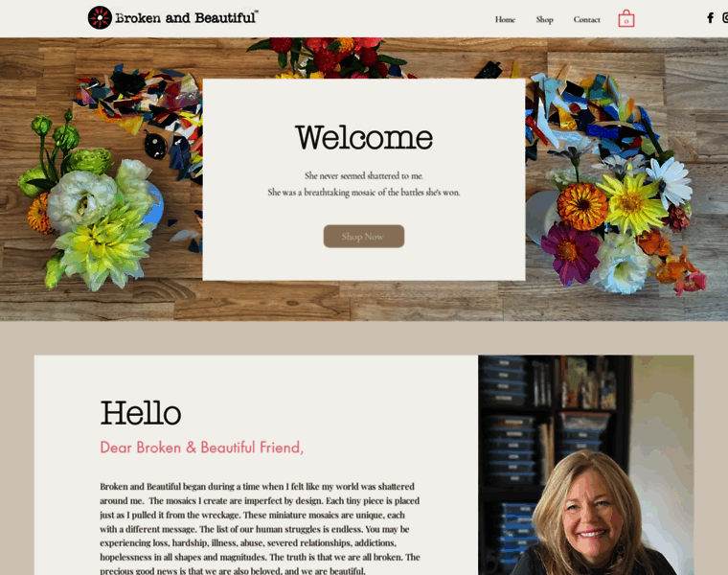Click the woman's portrait photo

pyautogui.click(x=586, y=465)
